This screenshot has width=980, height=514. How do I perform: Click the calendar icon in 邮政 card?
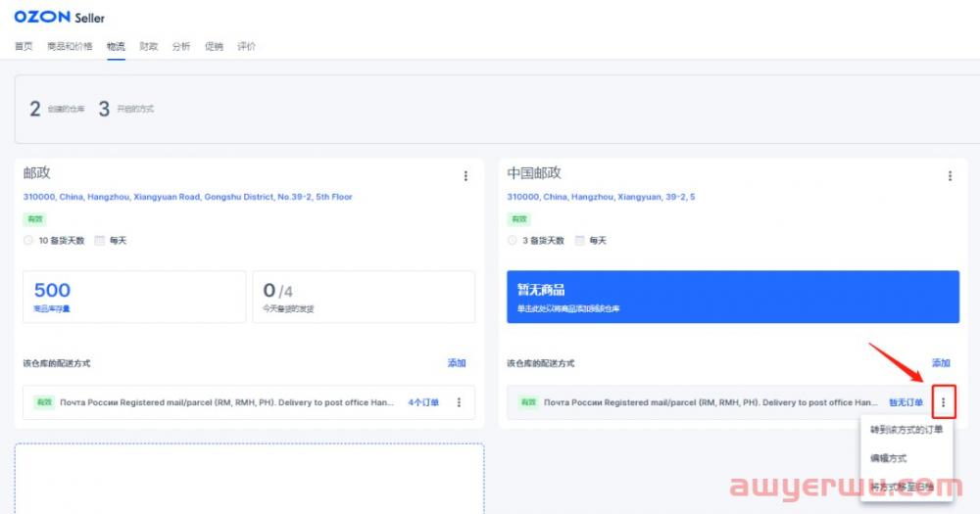99,241
